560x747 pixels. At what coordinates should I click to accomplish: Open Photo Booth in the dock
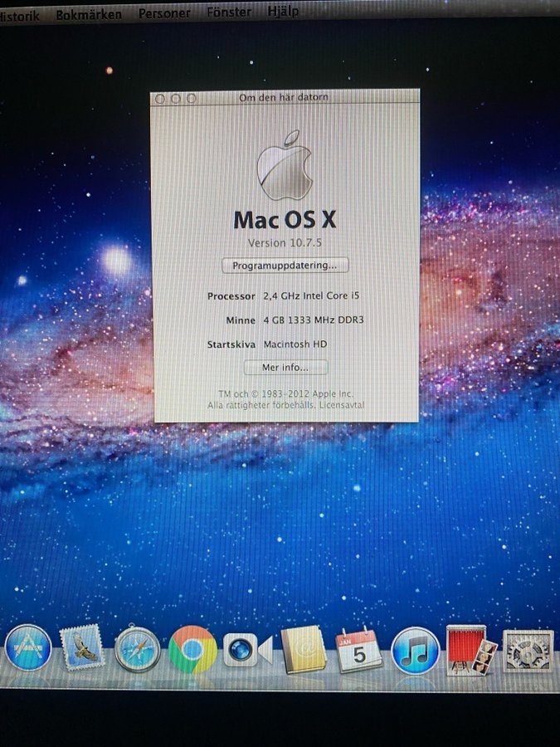(470, 650)
